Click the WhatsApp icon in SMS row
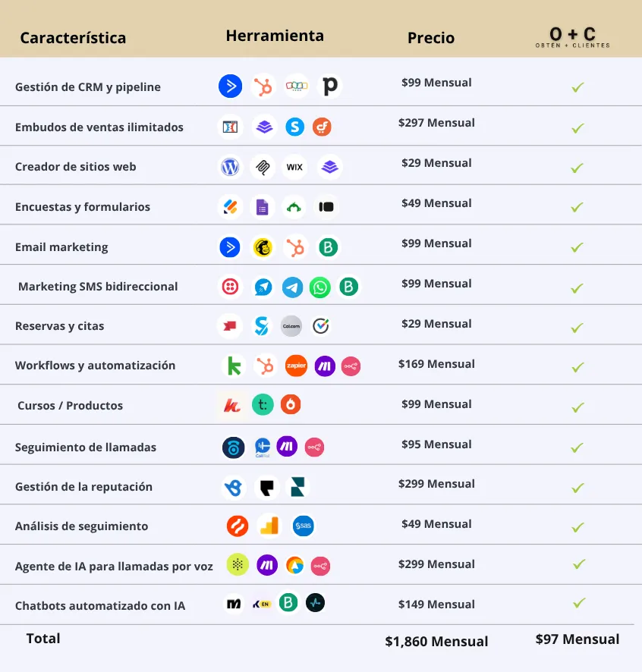642x672 pixels. pyautogui.click(x=320, y=287)
